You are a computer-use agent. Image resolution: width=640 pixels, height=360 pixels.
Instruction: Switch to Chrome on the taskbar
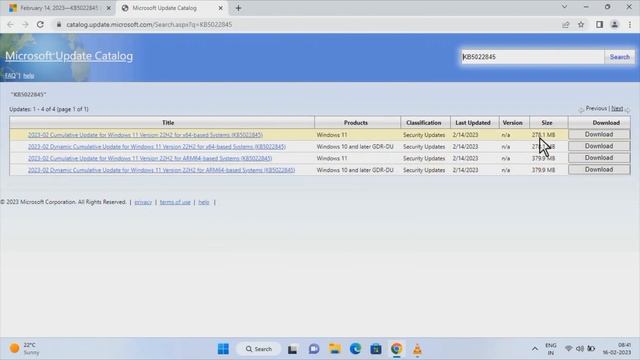pyautogui.click(x=396, y=349)
